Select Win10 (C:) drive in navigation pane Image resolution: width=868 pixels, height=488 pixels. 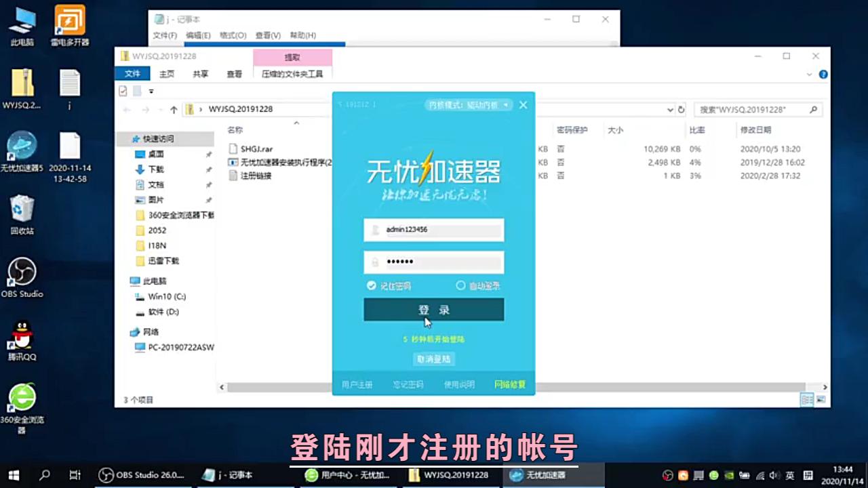(x=167, y=297)
